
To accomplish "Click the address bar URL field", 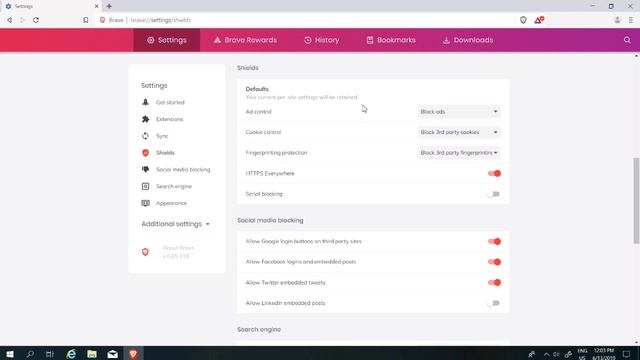I will point(306,20).
